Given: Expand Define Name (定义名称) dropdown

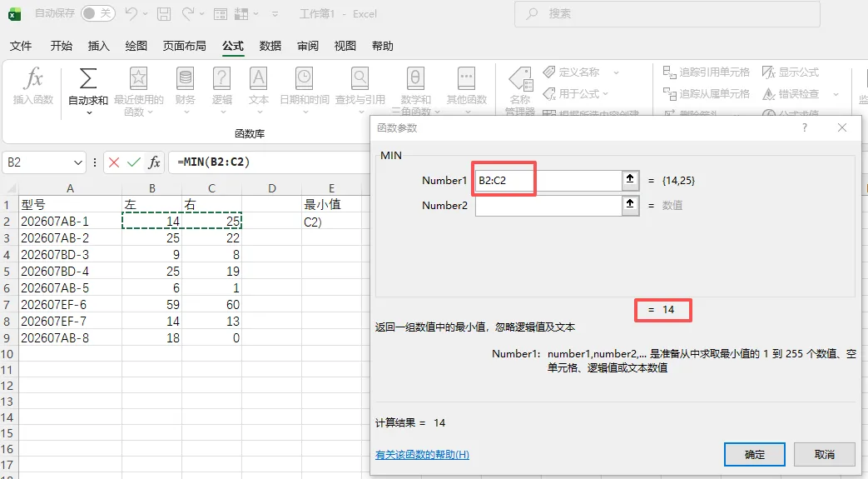Looking at the screenshot, I should pyautogui.click(x=616, y=72).
